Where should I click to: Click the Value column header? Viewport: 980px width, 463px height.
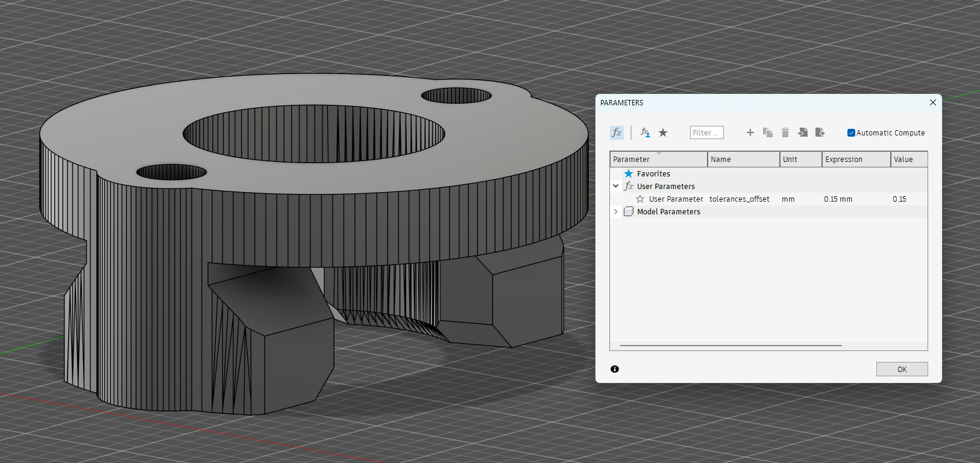pos(909,159)
